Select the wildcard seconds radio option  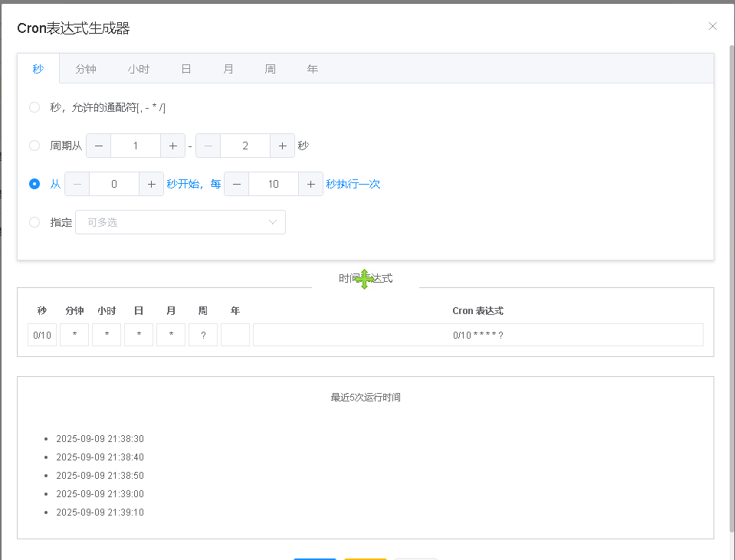tap(34, 107)
